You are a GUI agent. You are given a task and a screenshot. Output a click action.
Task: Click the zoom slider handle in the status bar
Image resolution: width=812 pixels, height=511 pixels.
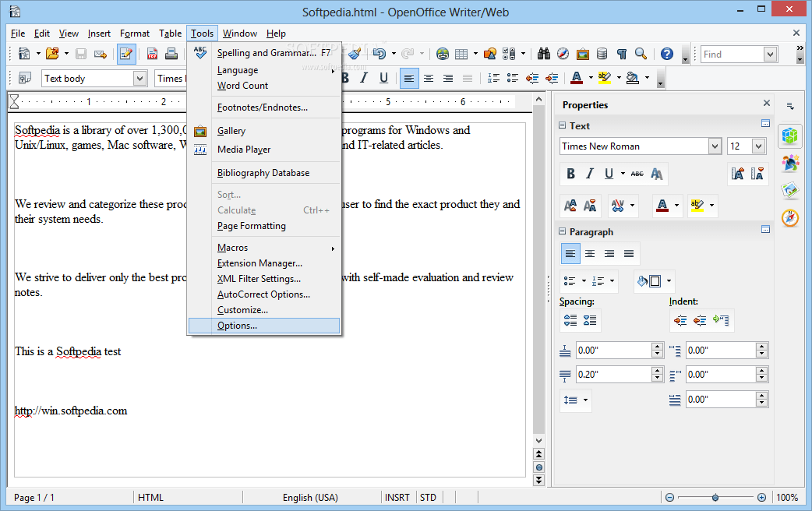(x=715, y=498)
